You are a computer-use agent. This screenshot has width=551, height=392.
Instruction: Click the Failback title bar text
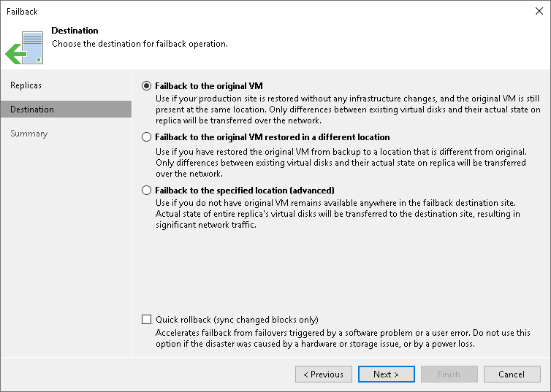point(22,12)
